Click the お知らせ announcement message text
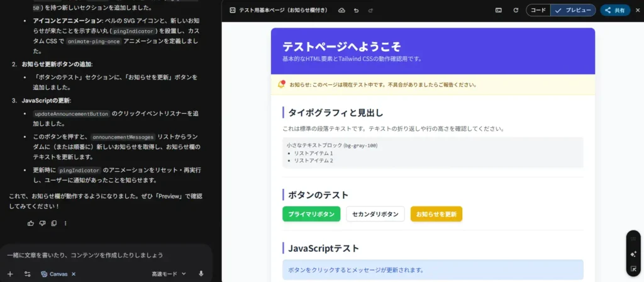Viewport: 644px width, 282px height. (x=383, y=85)
